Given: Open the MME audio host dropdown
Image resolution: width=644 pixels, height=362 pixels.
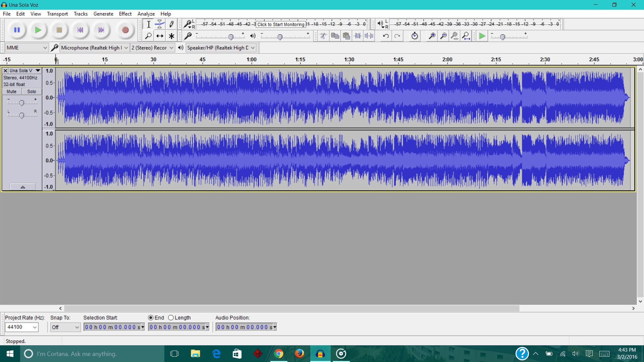Looking at the screenshot, I should tap(27, 48).
